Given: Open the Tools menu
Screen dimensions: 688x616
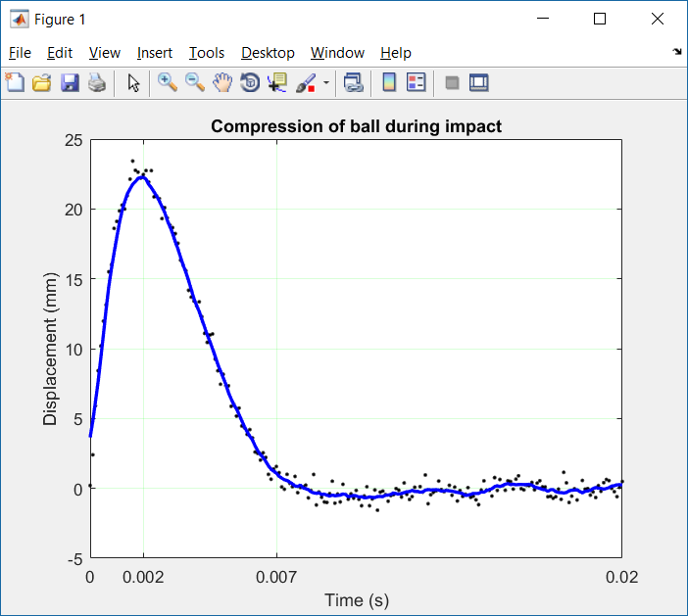Looking at the screenshot, I should (x=207, y=53).
